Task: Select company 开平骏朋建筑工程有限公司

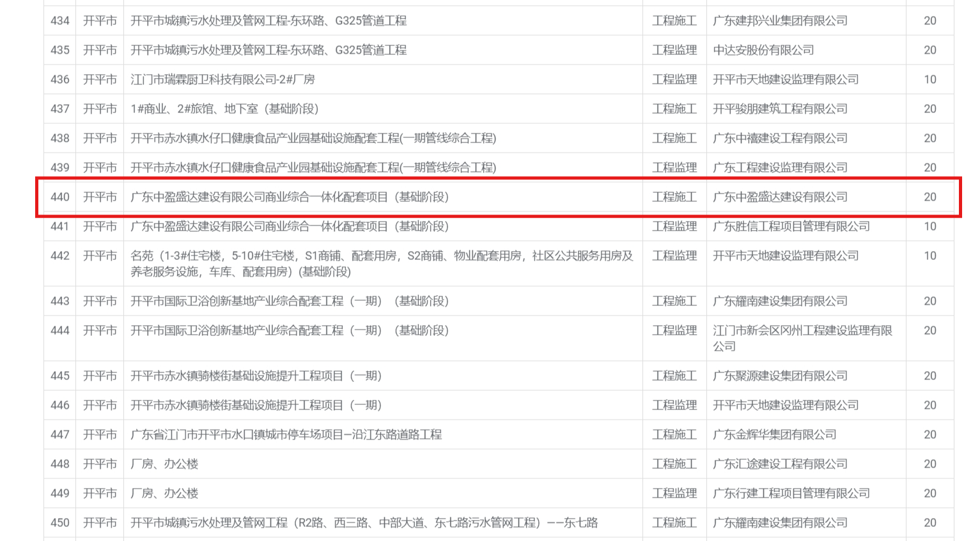Action: pyautogui.click(x=780, y=109)
